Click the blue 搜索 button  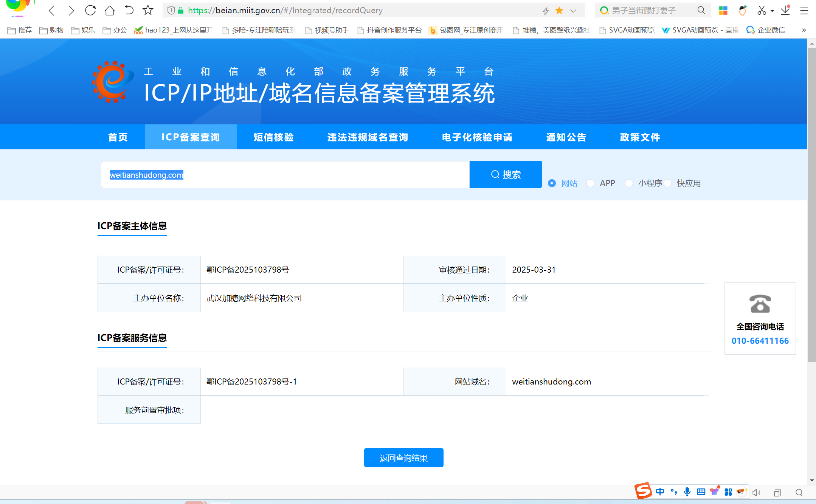(506, 174)
